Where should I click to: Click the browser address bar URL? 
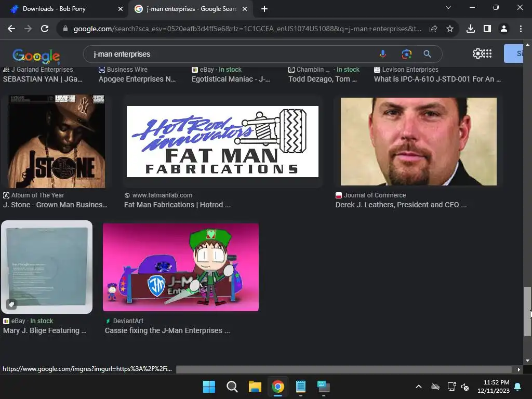[248, 29]
